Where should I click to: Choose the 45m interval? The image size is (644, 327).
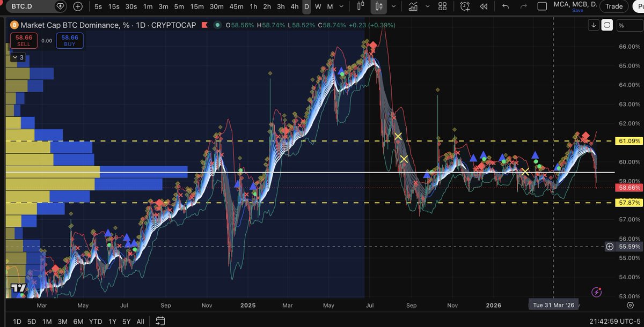[x=236, y=6]
